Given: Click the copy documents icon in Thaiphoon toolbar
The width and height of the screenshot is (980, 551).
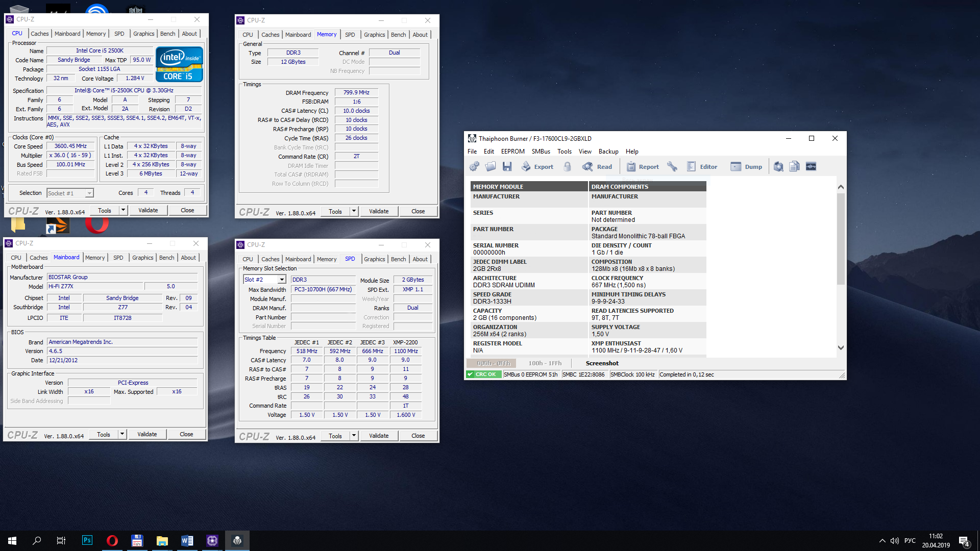Looking at the screenshot, I should click(x=795, y=166).
